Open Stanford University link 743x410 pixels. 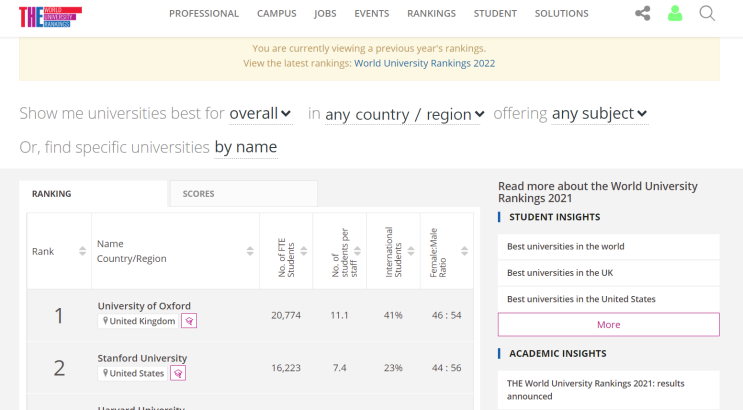(x=142, y=358)
